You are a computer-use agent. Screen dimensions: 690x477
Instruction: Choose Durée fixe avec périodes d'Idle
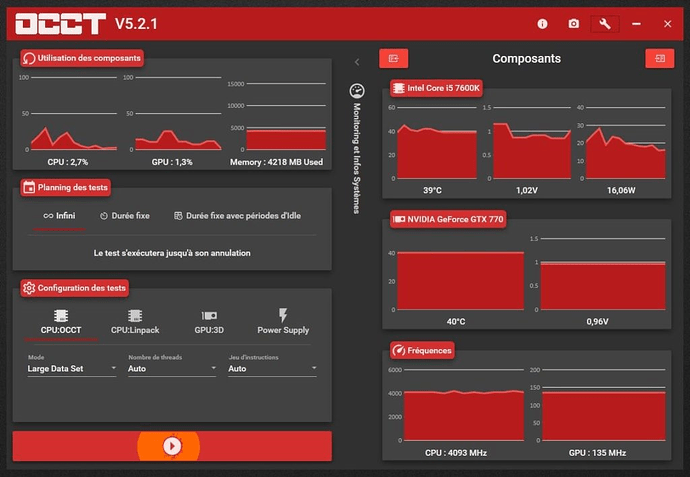[x=237, y=215]
